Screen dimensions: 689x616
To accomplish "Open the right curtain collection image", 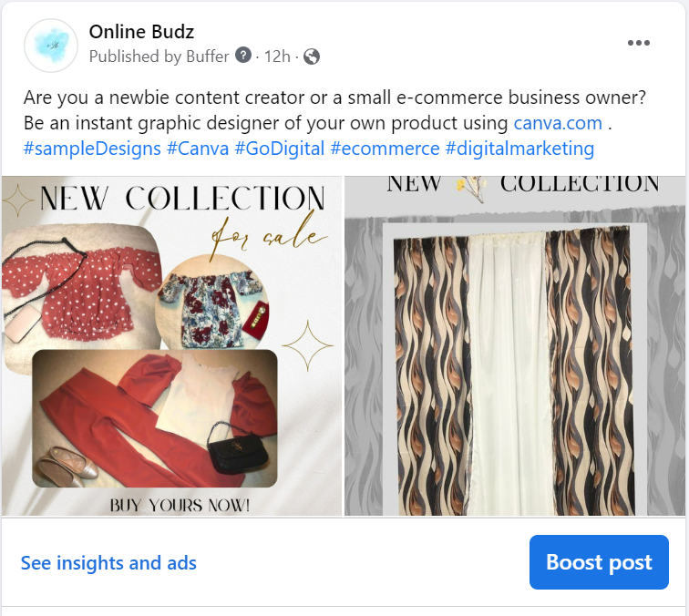I will [x=517, y=346].
